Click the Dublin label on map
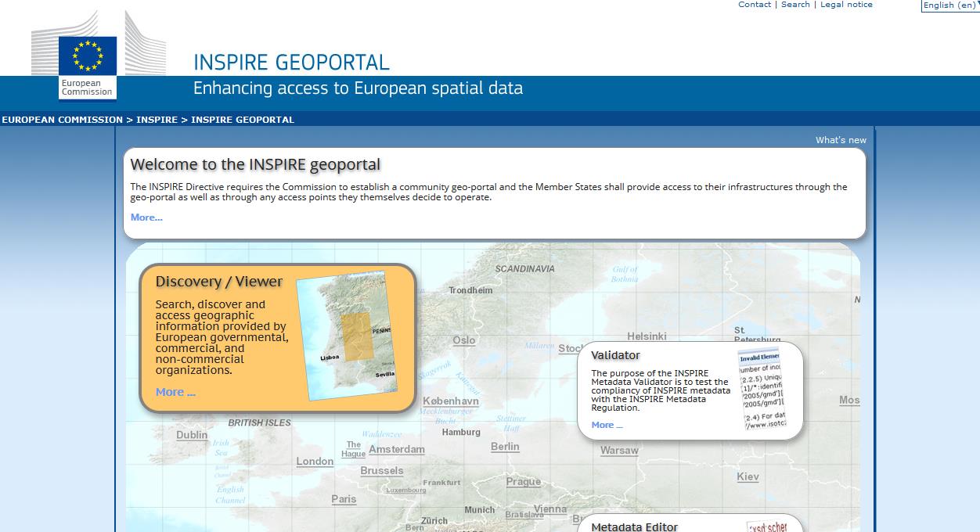The image size is (980, 532). (192, 435)
